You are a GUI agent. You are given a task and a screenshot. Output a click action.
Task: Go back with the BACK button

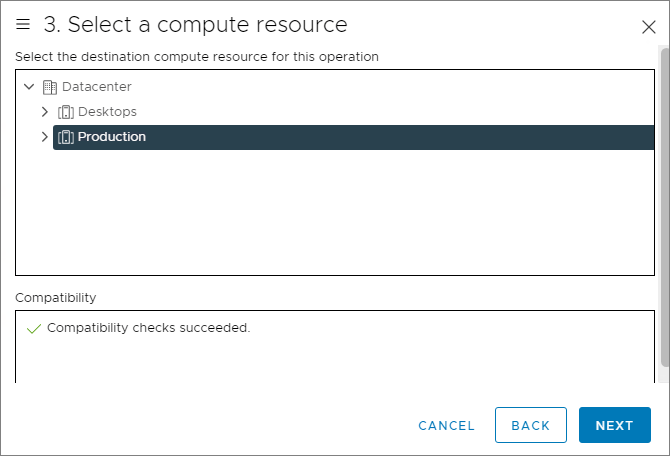530,425
